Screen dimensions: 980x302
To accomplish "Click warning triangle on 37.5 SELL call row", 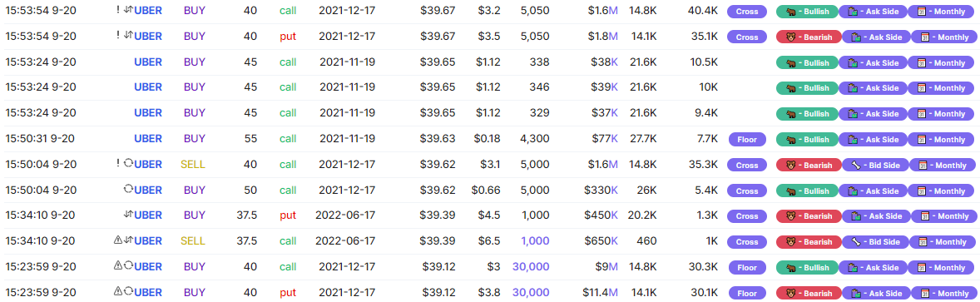I will [x=117, y=240].
